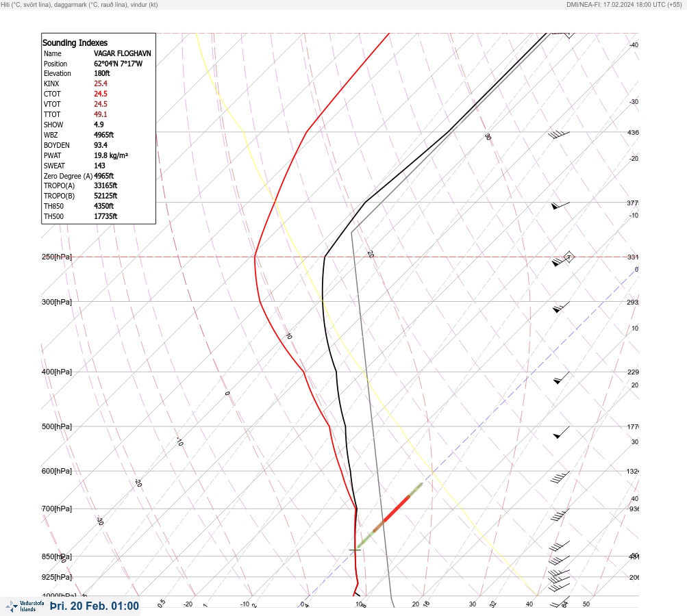The height and width of the screenshot is (616, 687).
Task: Click the wind barb at 600 hPa
Action: tap(560, 477)
